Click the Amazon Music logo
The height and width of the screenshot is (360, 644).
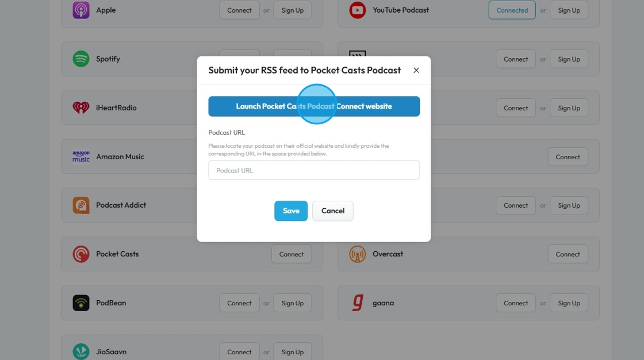(81, 156)
